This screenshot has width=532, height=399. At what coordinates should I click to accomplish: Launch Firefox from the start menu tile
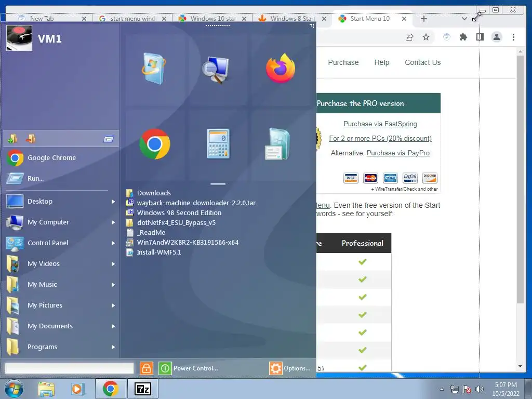click(280, 69)
